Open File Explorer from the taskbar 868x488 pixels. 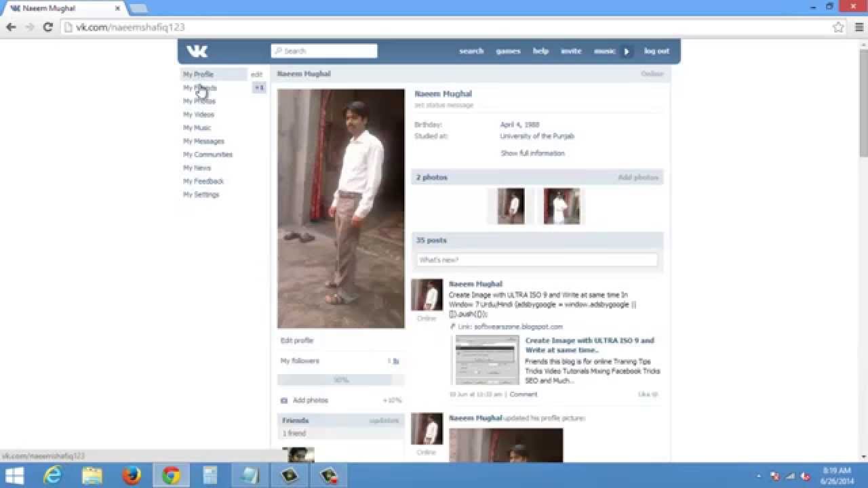point(92,476)
